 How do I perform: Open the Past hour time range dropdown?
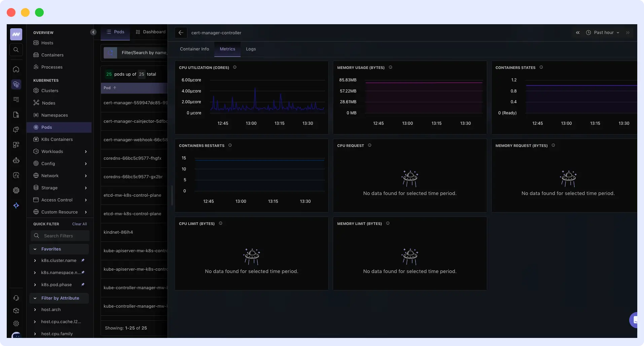tap(603, 33)
